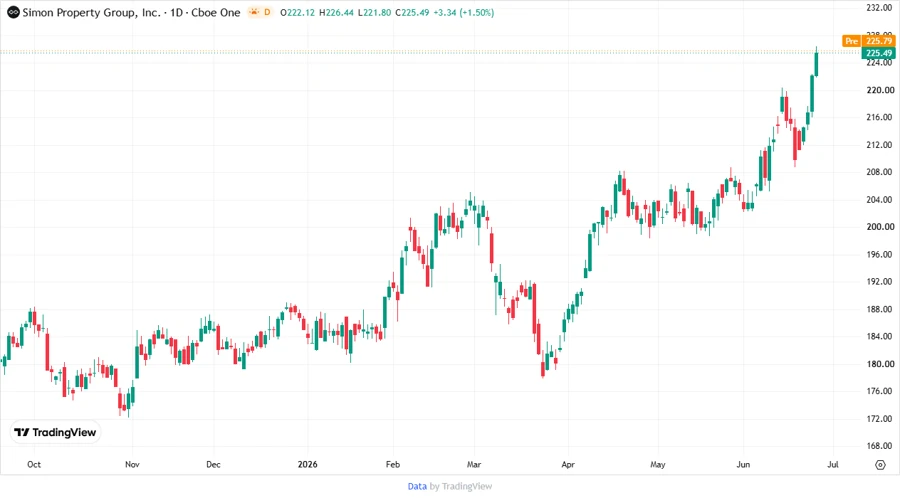Viewport: 900px width, 498px height.
Task: Click the open value O222.12
Action: click(297, 12)
